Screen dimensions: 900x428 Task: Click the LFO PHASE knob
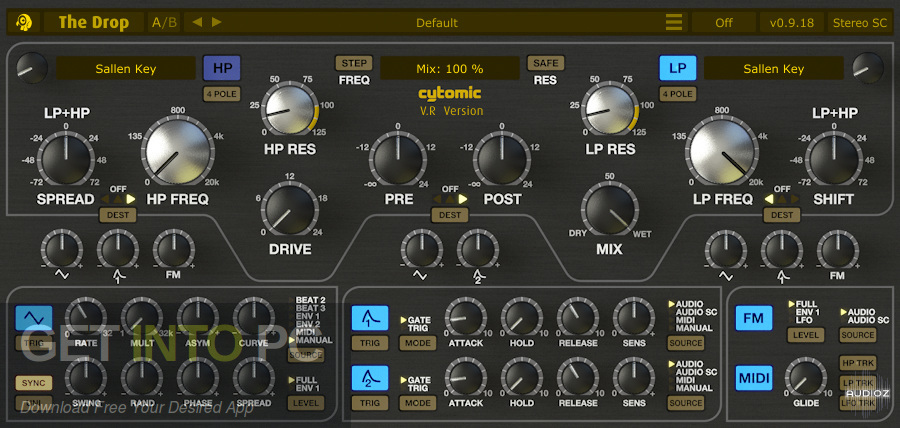197,377
